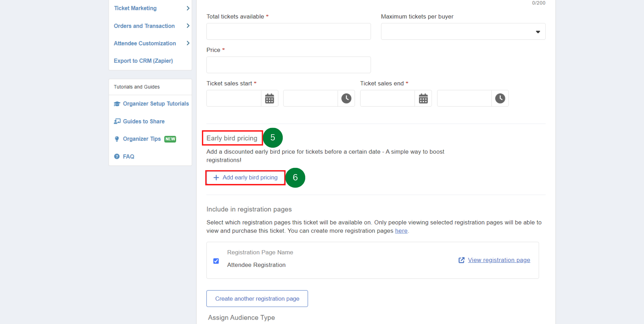This screenshot has width=644, height=324.
Task: Click inside the Price input field
Action: [x=288, y=65]
